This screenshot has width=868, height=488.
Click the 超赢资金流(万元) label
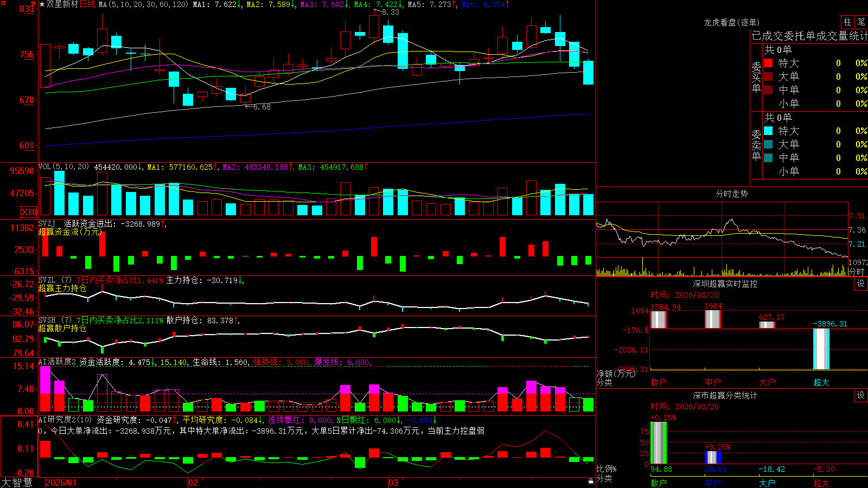pos(70,232)
